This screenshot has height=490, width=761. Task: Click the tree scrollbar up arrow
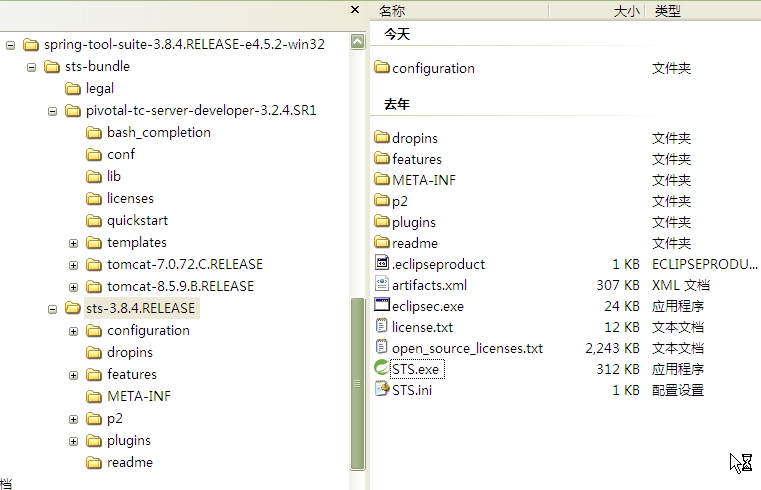point(358,42)
